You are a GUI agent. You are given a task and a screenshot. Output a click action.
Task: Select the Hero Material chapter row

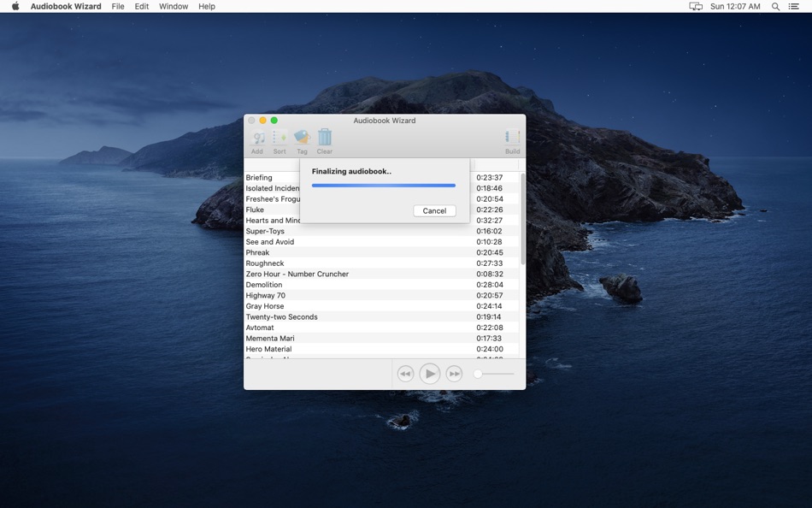pyautogui.click(x=382, y=349)
